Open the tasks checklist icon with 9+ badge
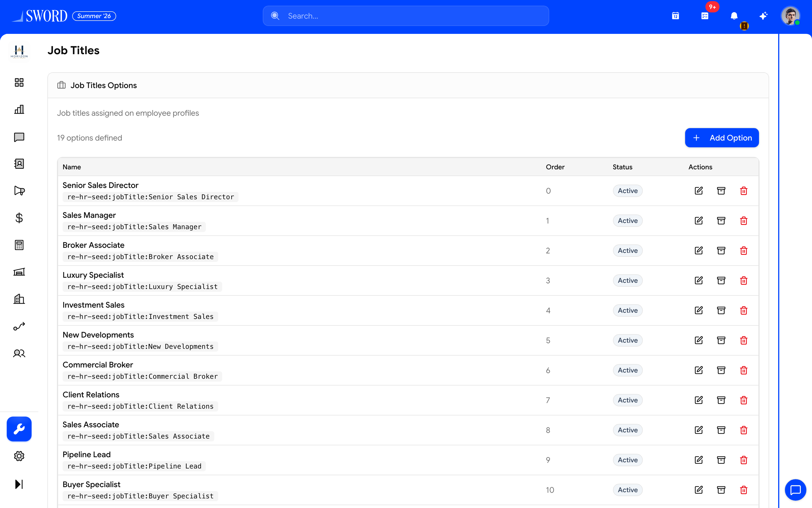Screen dimensions: 812x508 click(x=705, y=16)
